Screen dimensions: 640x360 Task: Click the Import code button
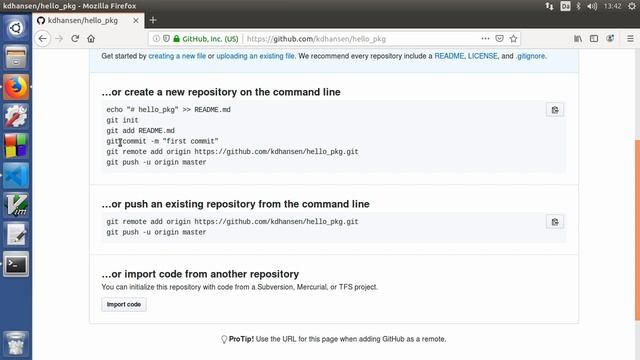coord(124,304)
